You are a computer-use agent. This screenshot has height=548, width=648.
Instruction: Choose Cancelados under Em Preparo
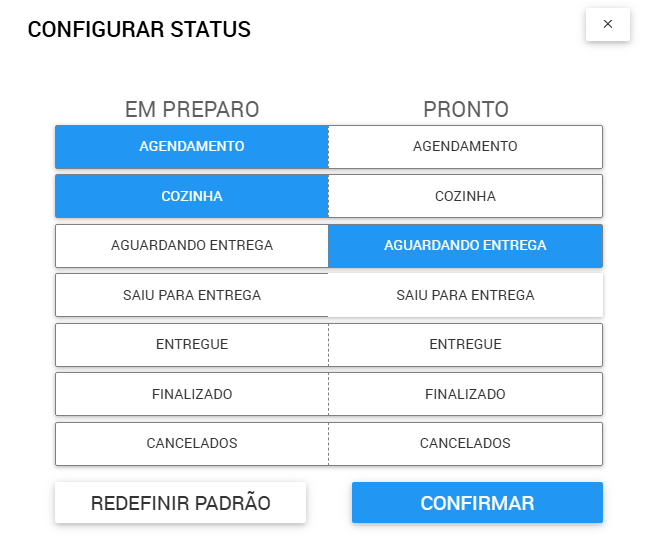click(192, 443)
